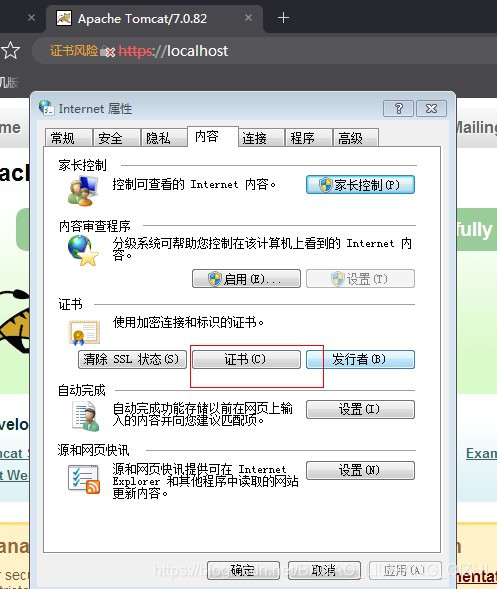
Task: Click the https://localhost address bar
Action: (263, 51)
